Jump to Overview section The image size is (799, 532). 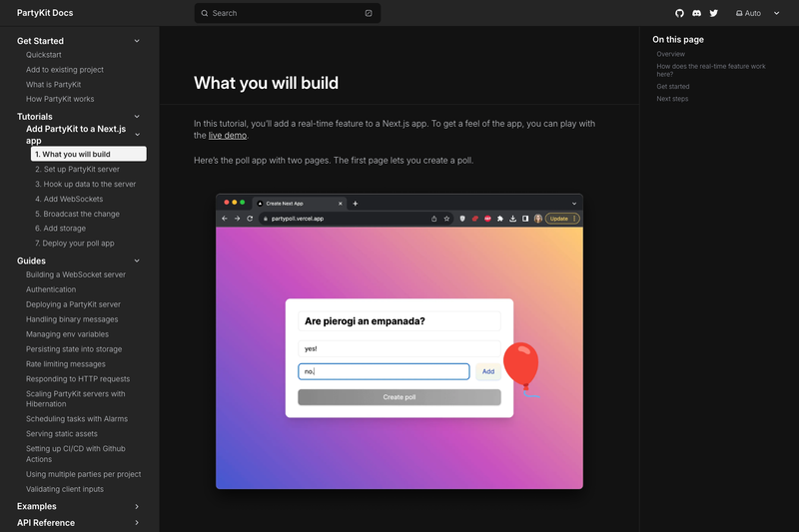670,54
